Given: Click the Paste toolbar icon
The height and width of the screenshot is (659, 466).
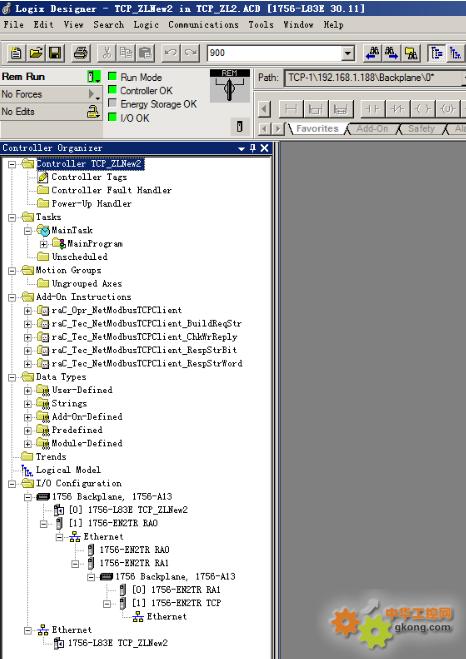Looking at the screenshot, I should 145,53.
